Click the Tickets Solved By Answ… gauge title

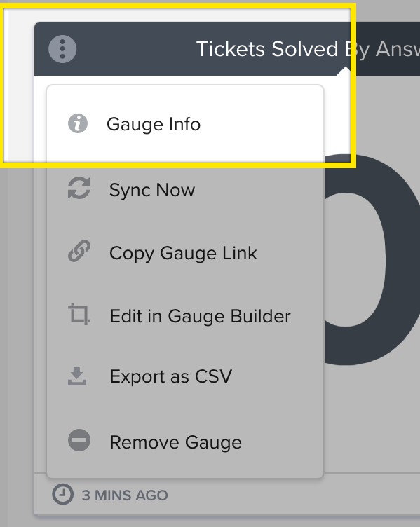coord(308,49)
